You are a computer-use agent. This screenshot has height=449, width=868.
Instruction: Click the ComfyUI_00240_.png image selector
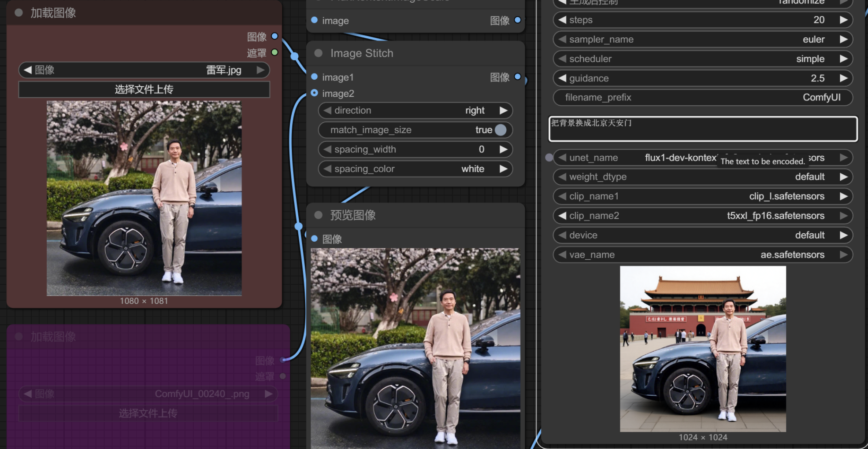148,394
